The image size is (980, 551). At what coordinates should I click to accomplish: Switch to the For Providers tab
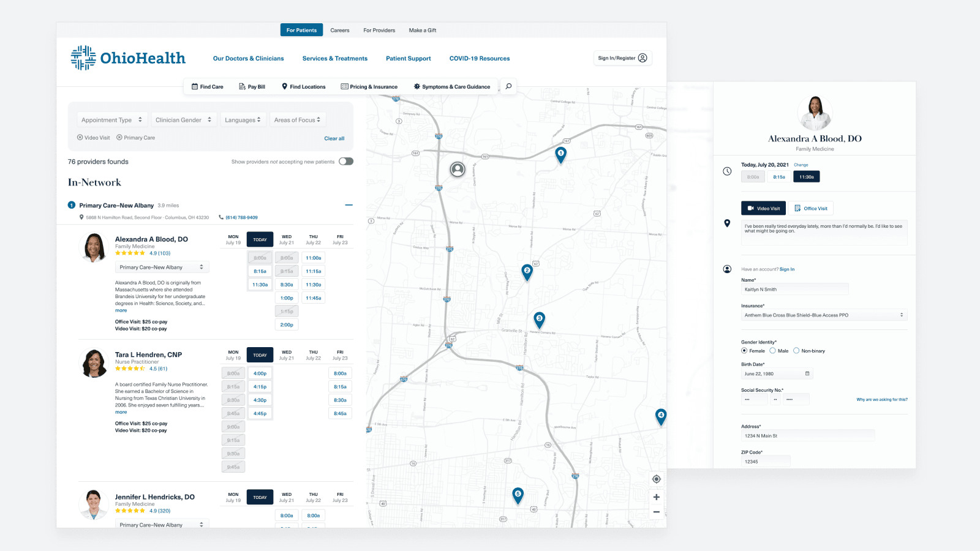[x=379, y=30]
